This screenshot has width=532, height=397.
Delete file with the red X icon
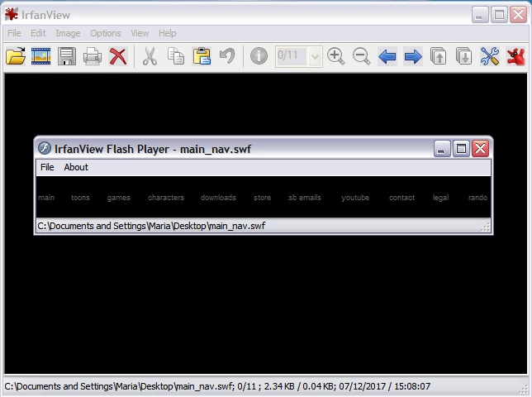(x=118, y=56)
